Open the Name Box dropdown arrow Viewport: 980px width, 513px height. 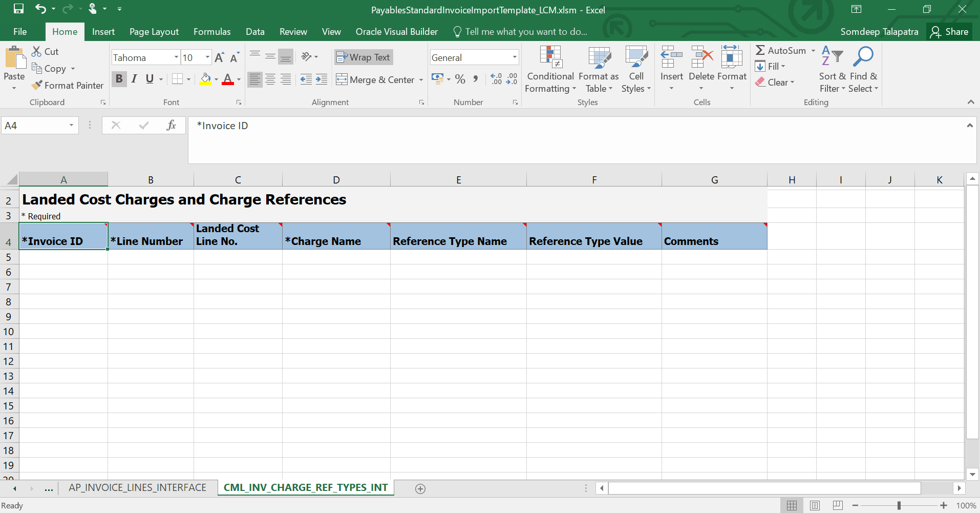[71, 126]
